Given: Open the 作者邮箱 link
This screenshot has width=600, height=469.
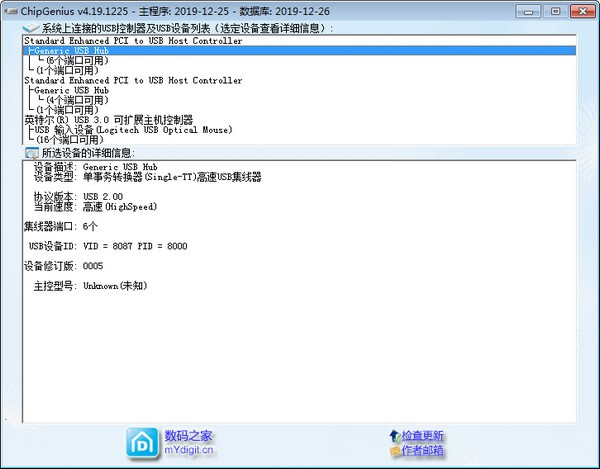Looking at the screenshot, I should tap(422, 453).
